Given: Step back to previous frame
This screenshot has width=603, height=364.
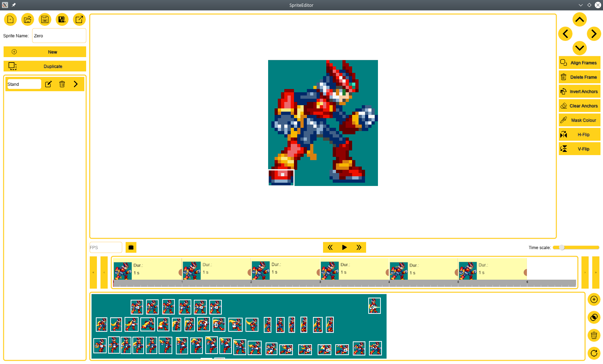Looking at the screenshot, I should 330,247.
